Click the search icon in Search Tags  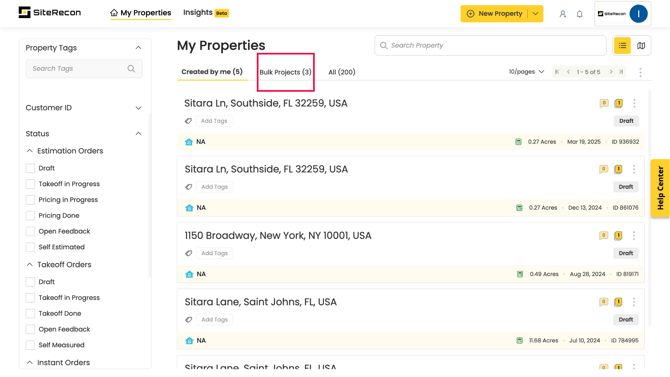[x=131, y=68]
